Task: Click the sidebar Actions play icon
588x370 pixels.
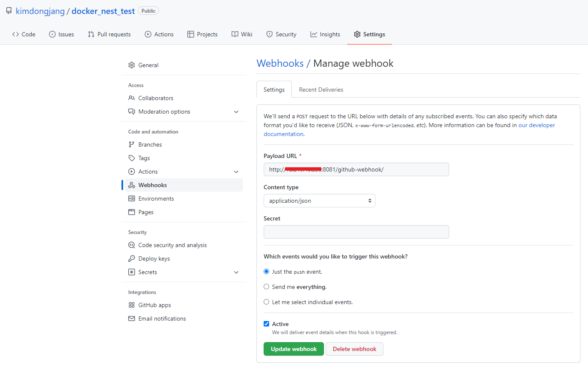Action: [132, 171]
